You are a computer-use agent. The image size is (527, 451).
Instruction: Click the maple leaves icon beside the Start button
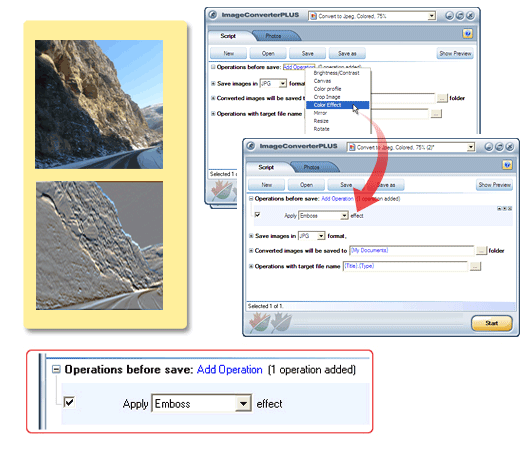coord(270,322)
